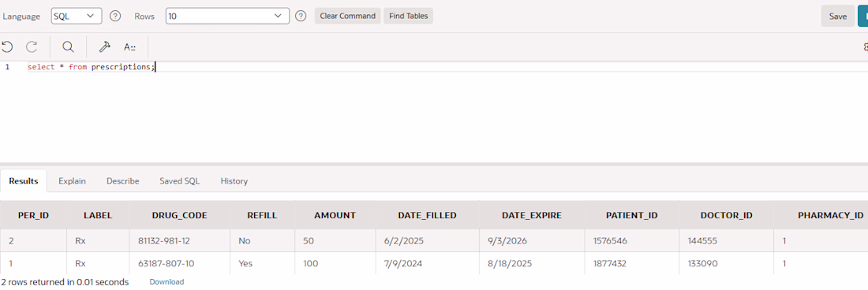Screen dimensions: 868x290
Task: Click the Download link
Action: [x=166, y=281]
